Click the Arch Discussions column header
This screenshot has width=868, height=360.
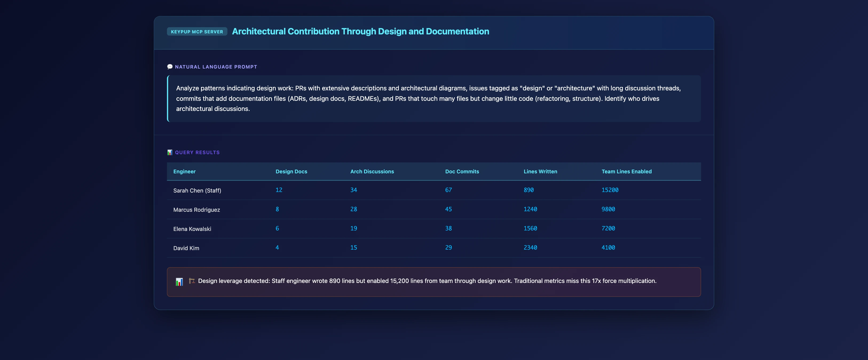point(372,171)
